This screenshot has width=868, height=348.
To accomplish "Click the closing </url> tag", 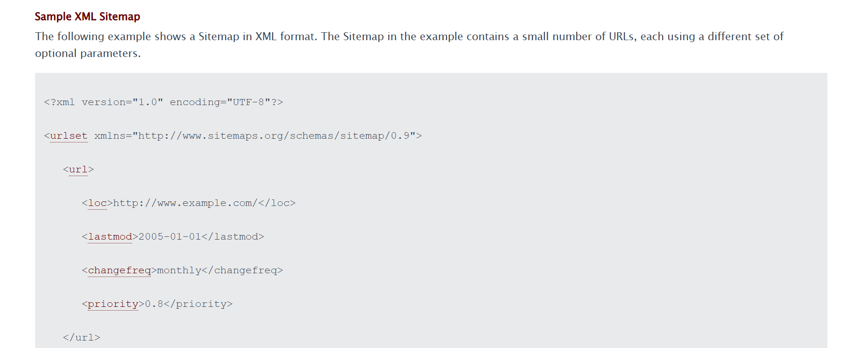I will coord(82,338).
